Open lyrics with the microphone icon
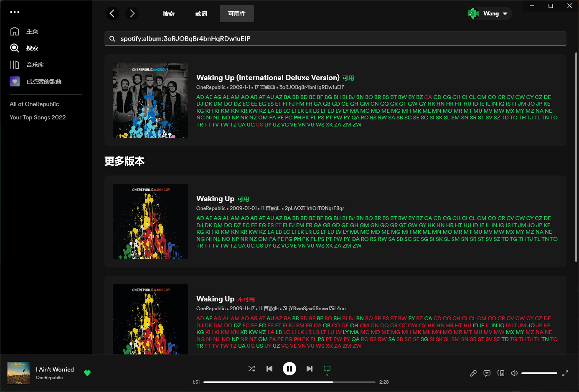This screenshot has width=579, height=392. pos(473,373)
